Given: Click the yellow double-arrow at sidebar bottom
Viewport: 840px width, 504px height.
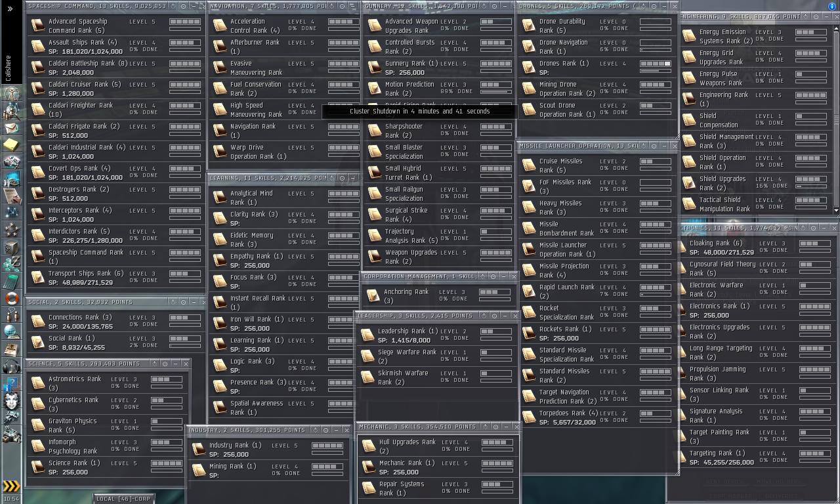Looking at the screenshot, I should point(11,486).
